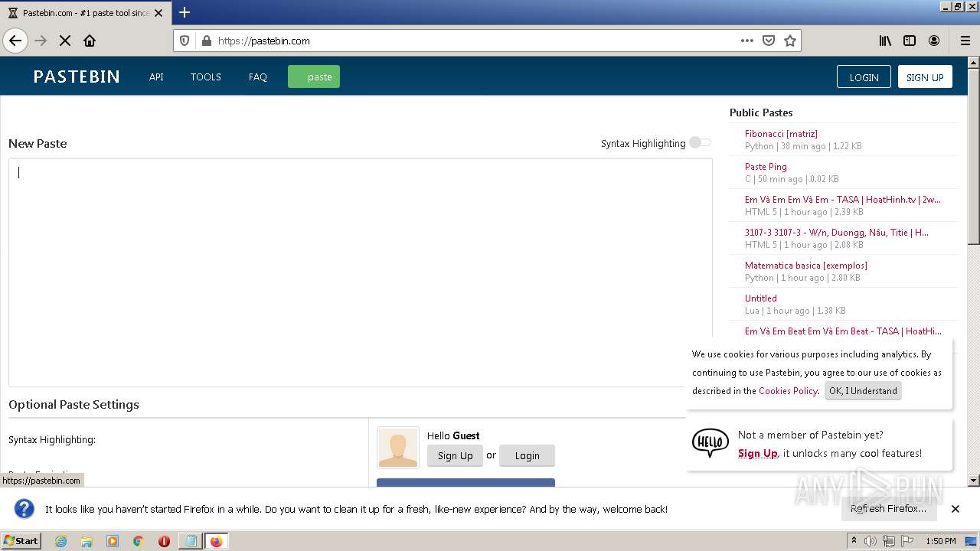Dismiss the Firefox refresh notification bar
The height and width of the screenshot is (551, 980).
(x=955, y=508)
